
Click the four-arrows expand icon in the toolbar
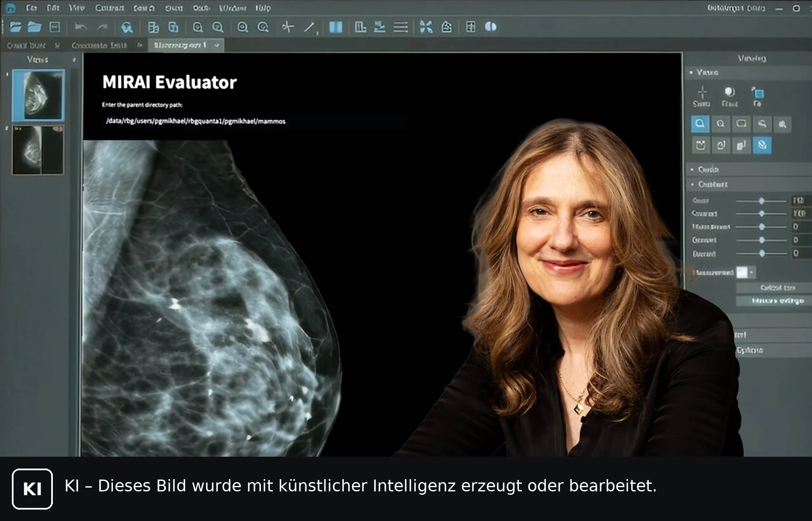426,27
